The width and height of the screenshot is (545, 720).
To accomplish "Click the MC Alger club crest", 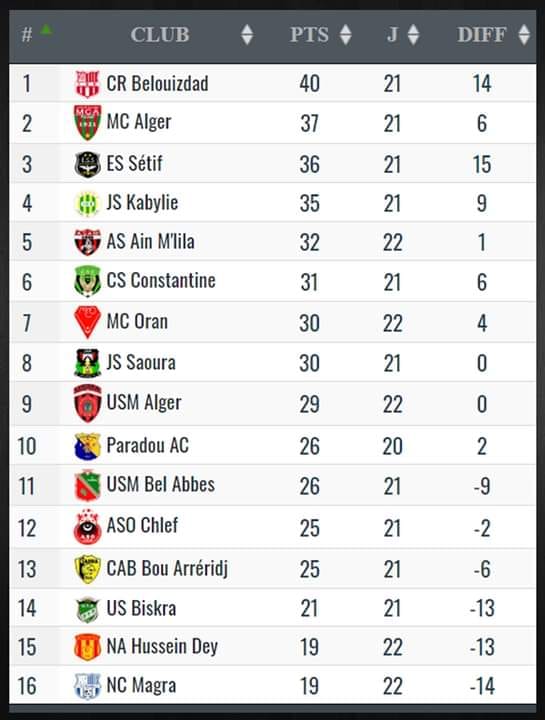I will click(x=87, y=123).
